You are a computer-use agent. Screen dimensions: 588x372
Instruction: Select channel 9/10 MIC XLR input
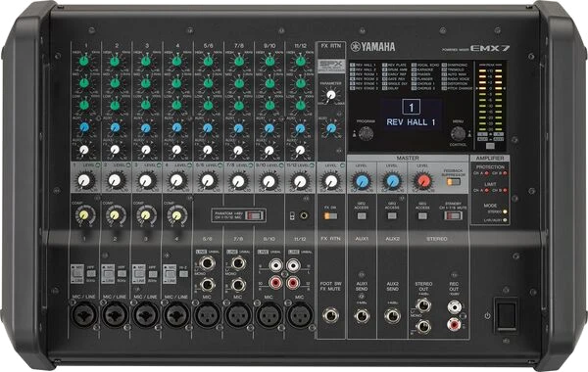269,315
